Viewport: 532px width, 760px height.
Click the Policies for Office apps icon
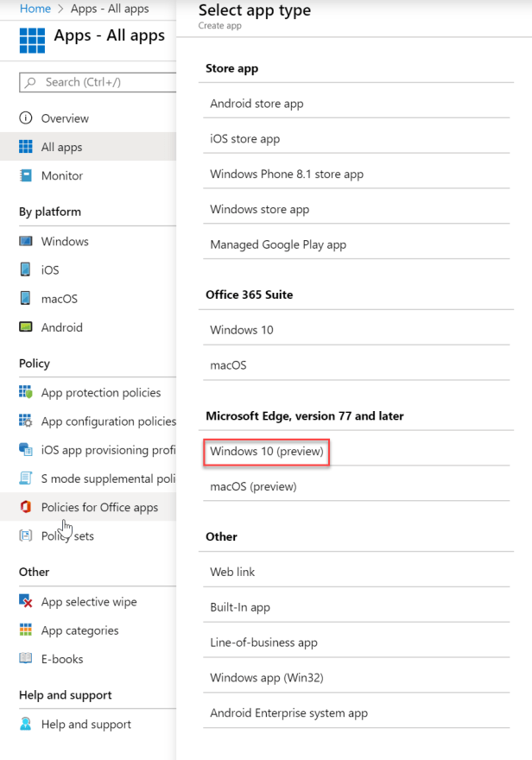click(x=26, y=507)
